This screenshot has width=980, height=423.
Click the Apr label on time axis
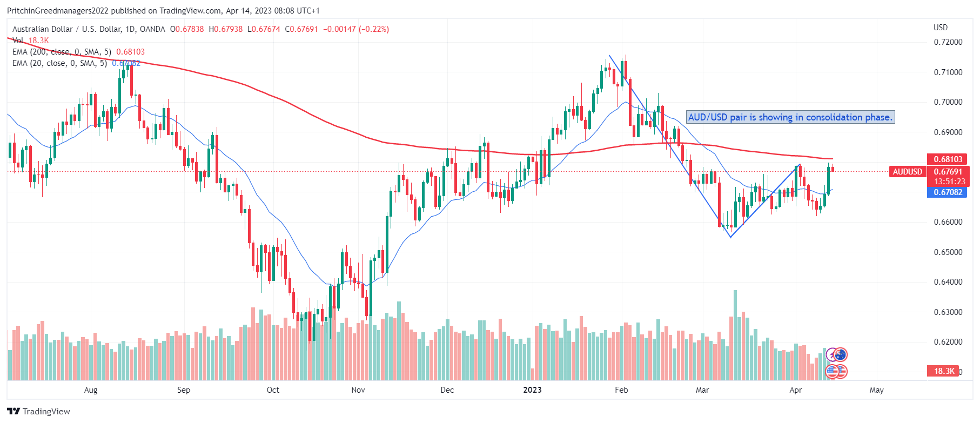[796, 390]
